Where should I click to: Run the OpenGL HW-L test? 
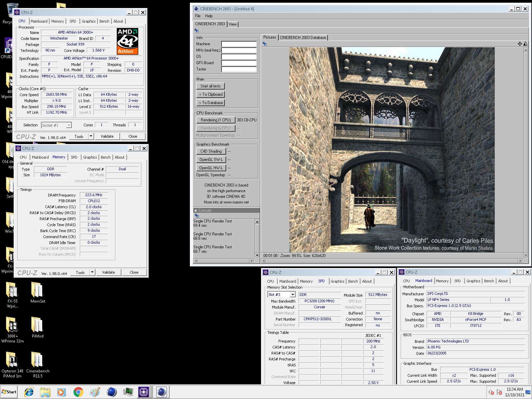(211, 168)
